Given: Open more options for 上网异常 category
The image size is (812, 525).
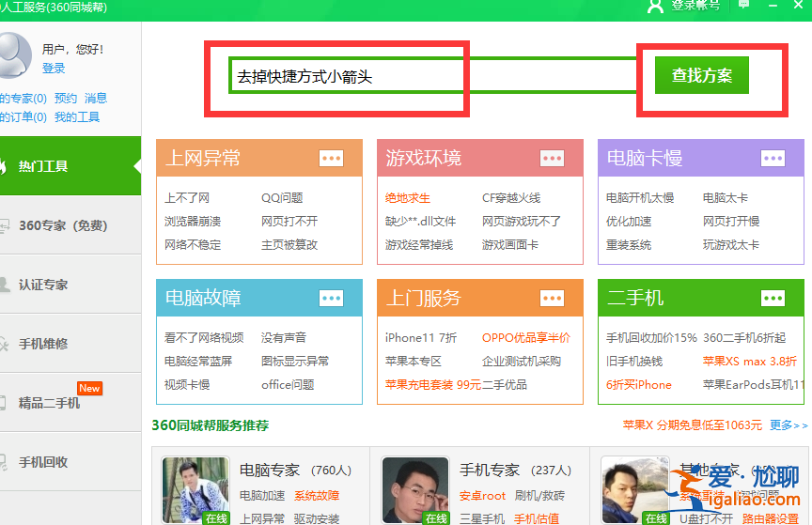Looking at the screenshot, I should pos(332,158).
